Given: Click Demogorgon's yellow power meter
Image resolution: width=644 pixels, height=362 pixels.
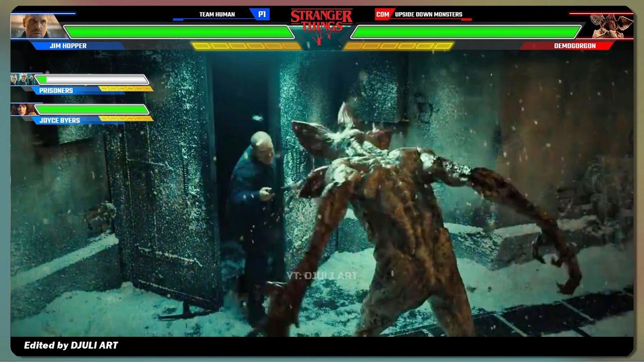Looking at the screenshot, I should click(x=399, y=46).
